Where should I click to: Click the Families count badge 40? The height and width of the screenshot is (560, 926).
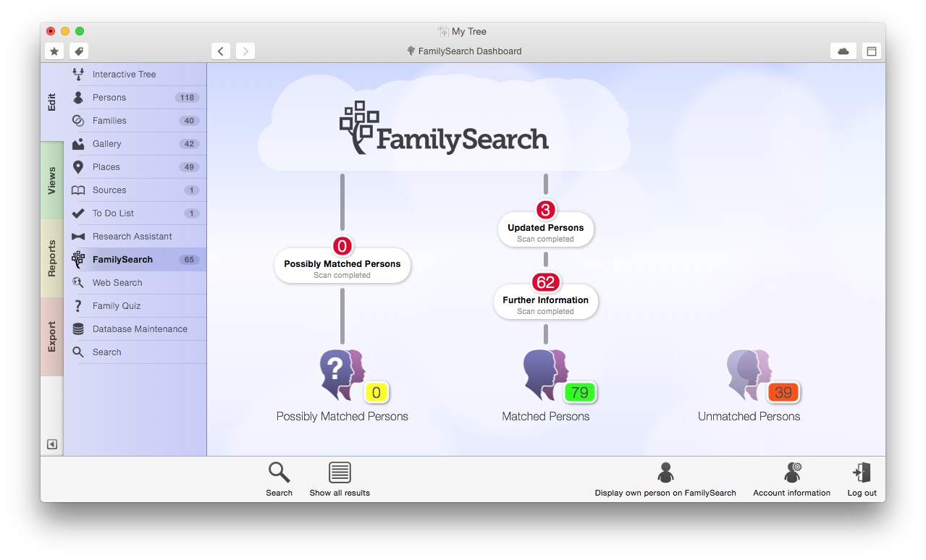tap(189, 121)
